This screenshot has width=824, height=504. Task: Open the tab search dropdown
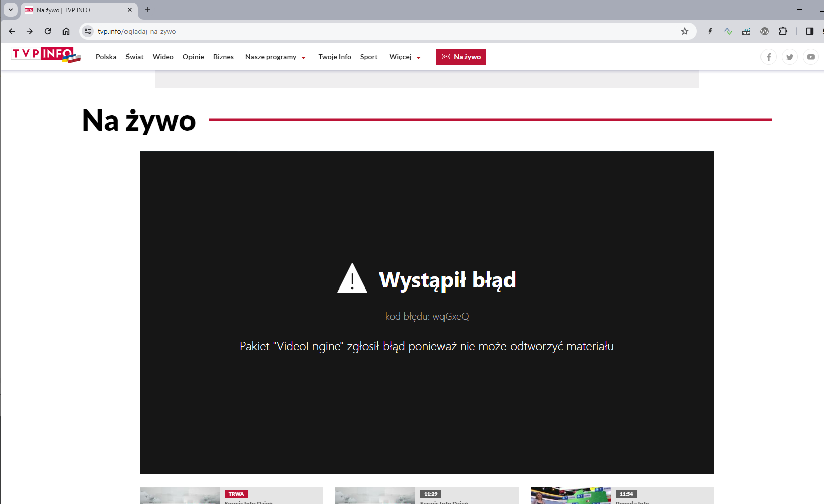pyautogui.click(x=11, y=10)
